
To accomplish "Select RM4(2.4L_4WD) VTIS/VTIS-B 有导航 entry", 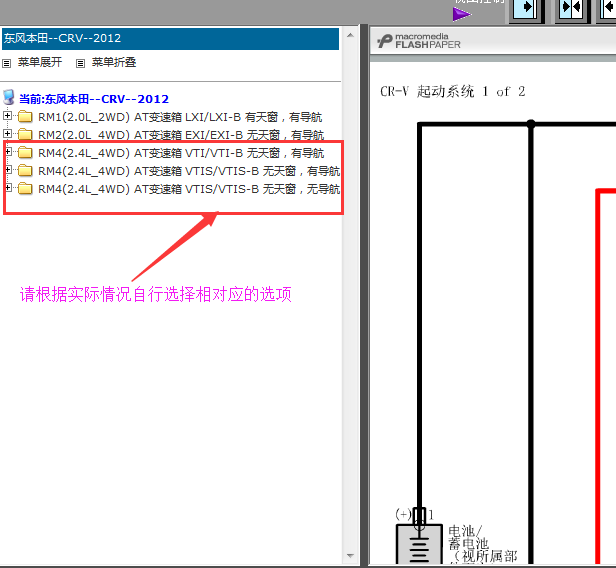I will pos(189,171).
